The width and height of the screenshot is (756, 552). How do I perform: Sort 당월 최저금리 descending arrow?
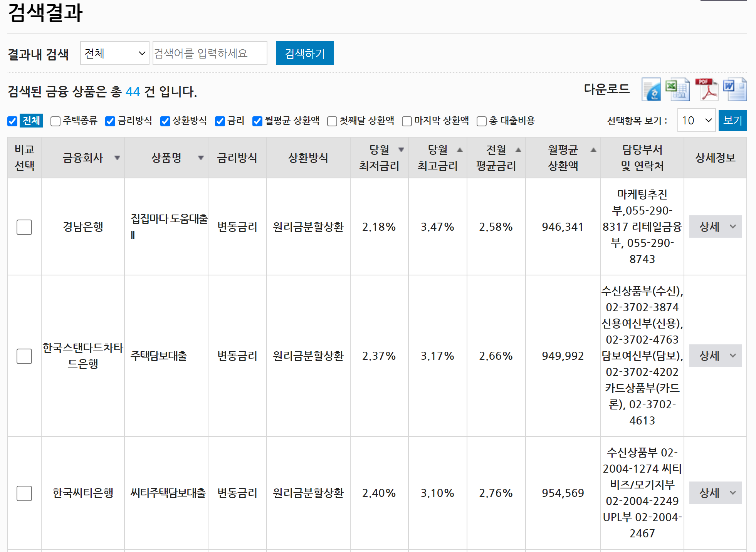pyautogui.click(x=401, y=150)
